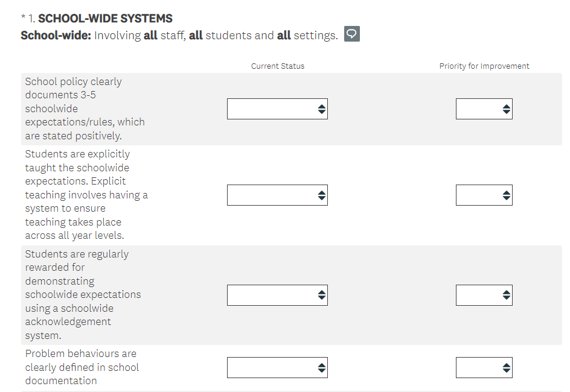Open Priority dropdown for problem behaviours row
The height and width of the screenshot is (392, 570).
(x=484, y=367)
